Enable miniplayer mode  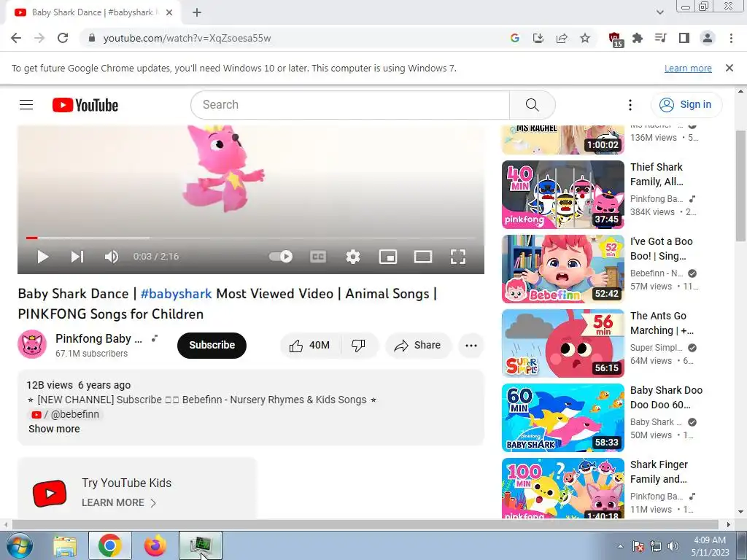(388, 257)
